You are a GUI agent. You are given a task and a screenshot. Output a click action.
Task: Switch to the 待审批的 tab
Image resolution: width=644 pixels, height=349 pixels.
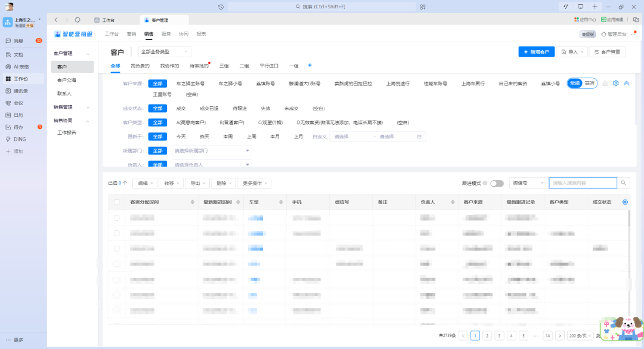coord(199,66)
